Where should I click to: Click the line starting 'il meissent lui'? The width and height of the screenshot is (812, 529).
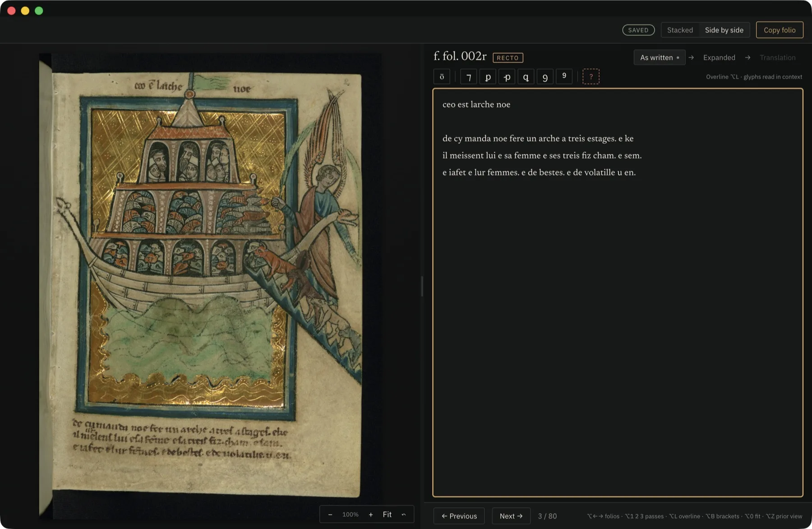click(542, 155)
